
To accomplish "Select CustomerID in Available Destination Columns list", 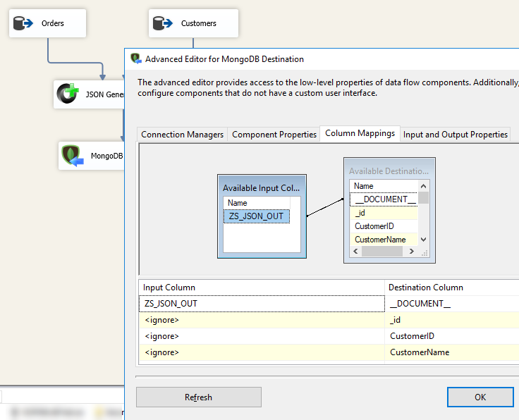I will tap(384, 226).
